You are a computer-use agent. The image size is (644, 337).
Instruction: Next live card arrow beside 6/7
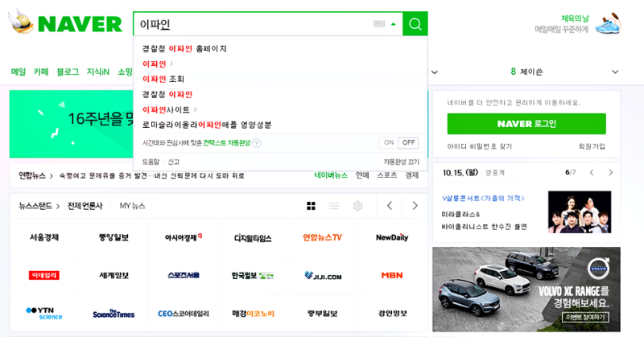click(x=611, y=172)
